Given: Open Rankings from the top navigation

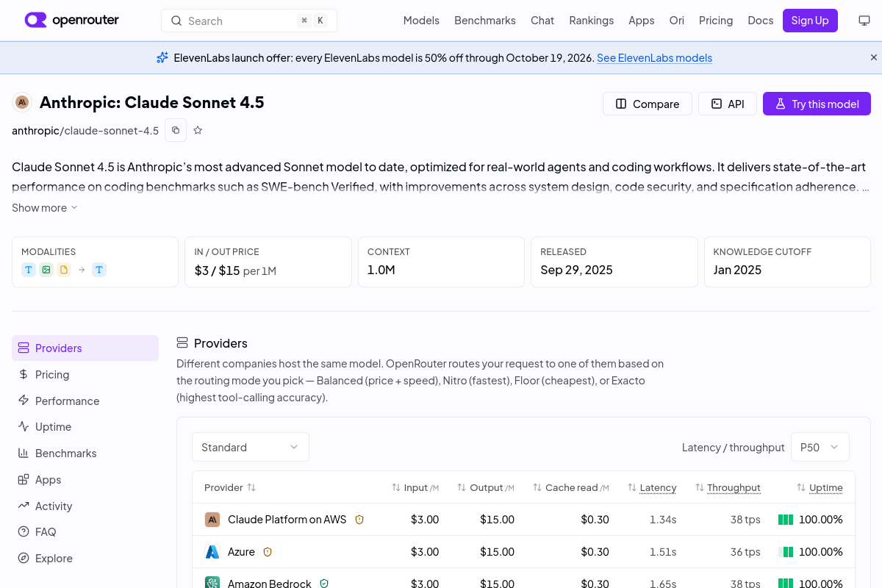Looking at the screenshot, I should click(x=591, y=21).
